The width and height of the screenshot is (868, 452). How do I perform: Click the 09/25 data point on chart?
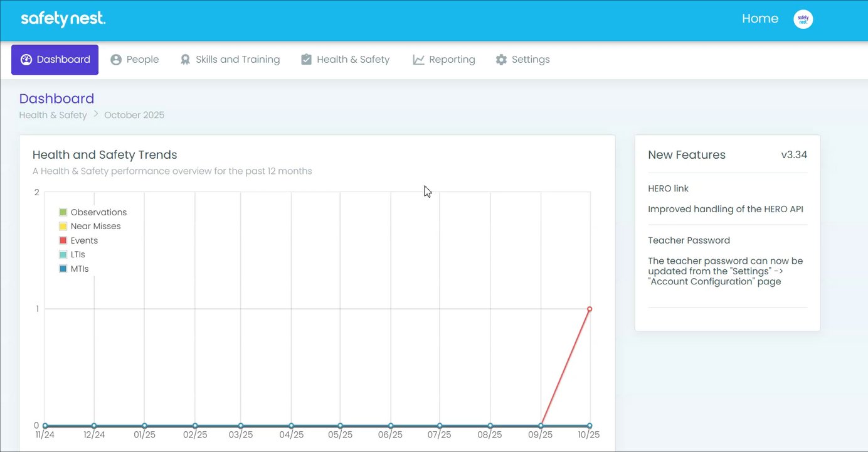[541, 426]
